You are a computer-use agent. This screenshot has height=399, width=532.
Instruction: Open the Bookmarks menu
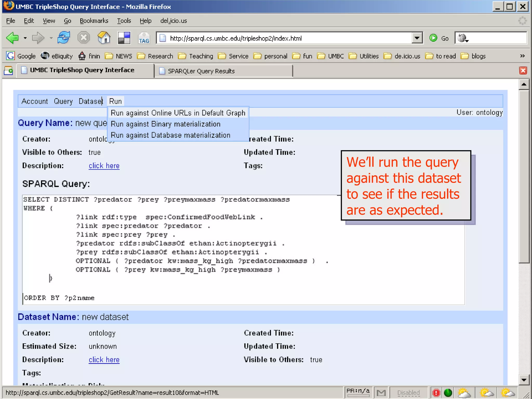[x=94, y=21]
